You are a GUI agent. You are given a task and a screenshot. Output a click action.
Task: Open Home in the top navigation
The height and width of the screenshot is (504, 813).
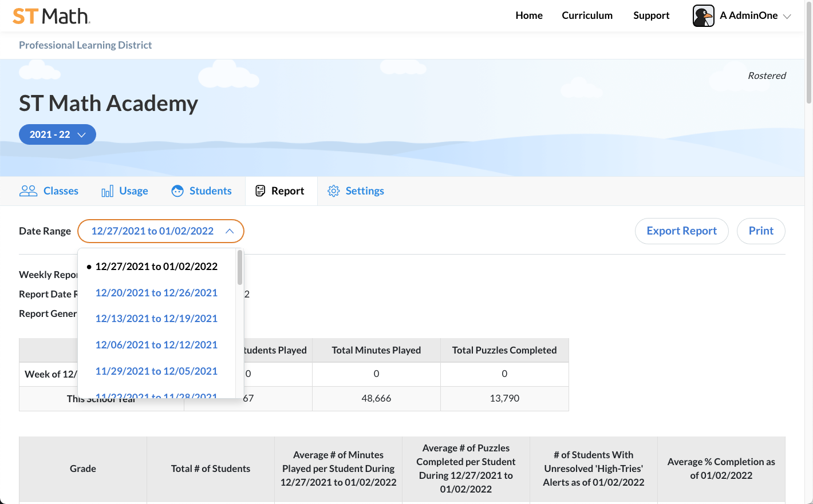(529, 15)
